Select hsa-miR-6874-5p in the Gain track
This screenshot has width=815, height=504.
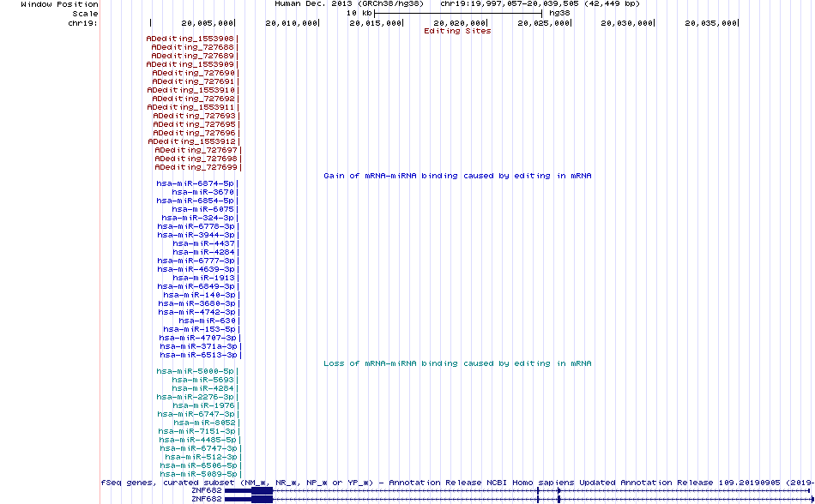click(x=195, y=183)
